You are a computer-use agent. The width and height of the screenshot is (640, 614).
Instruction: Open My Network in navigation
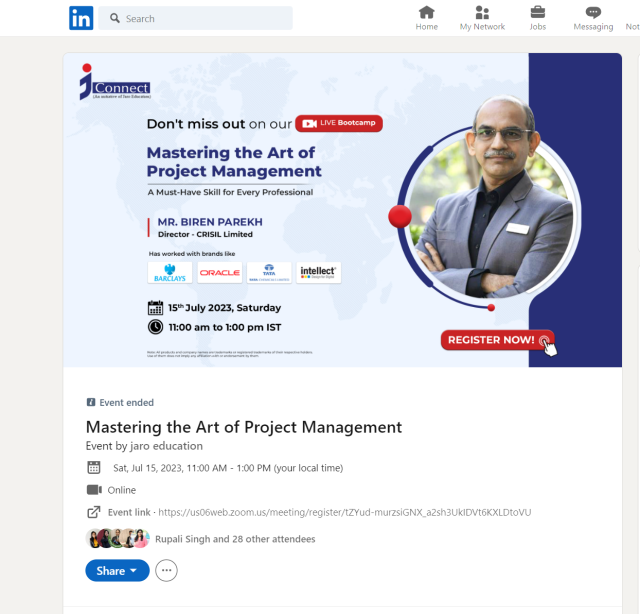(x=482, y=18)
